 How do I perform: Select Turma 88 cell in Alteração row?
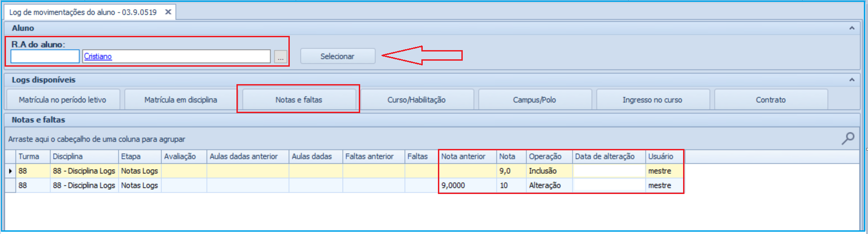coord(33,185)
